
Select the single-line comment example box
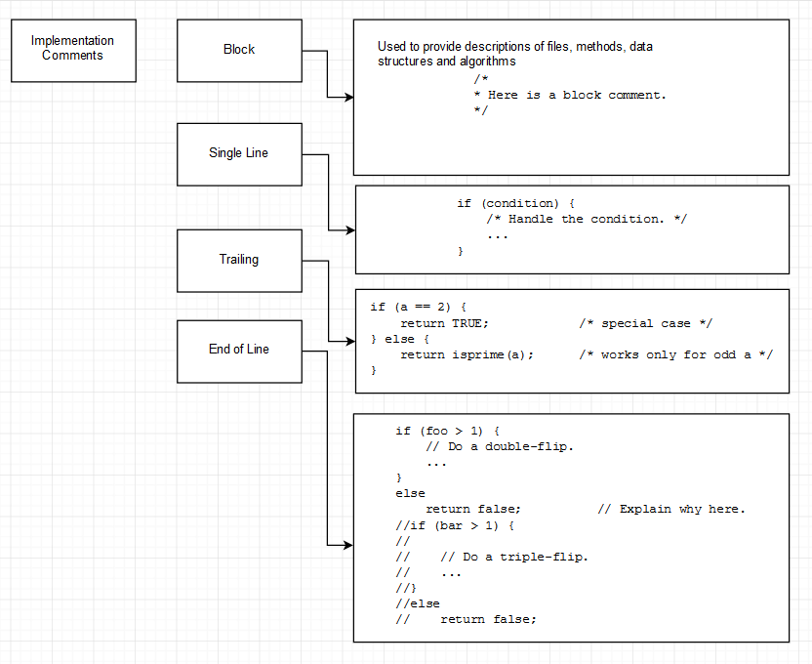572,228
